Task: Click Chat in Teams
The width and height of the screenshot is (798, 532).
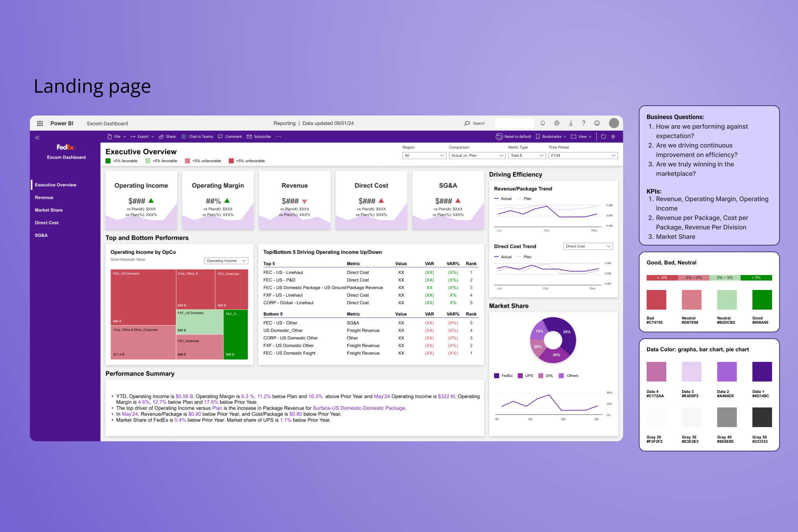Action: 197,137
